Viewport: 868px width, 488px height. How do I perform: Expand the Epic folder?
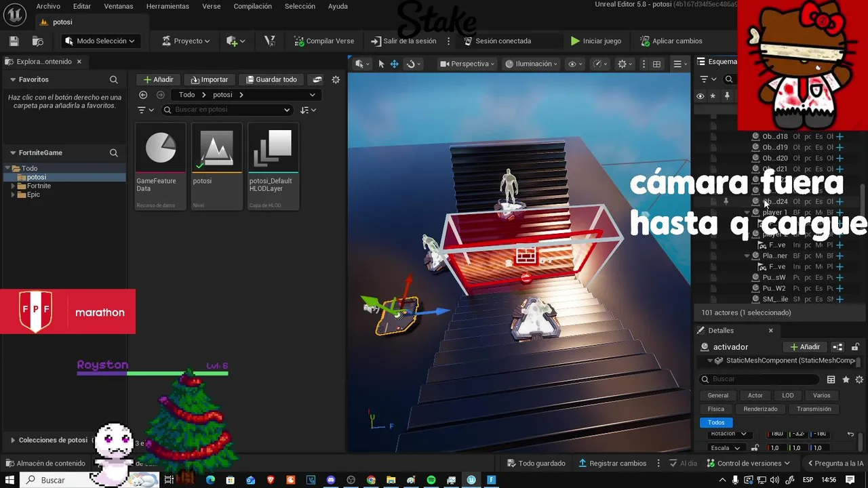[x=13, y=195]
